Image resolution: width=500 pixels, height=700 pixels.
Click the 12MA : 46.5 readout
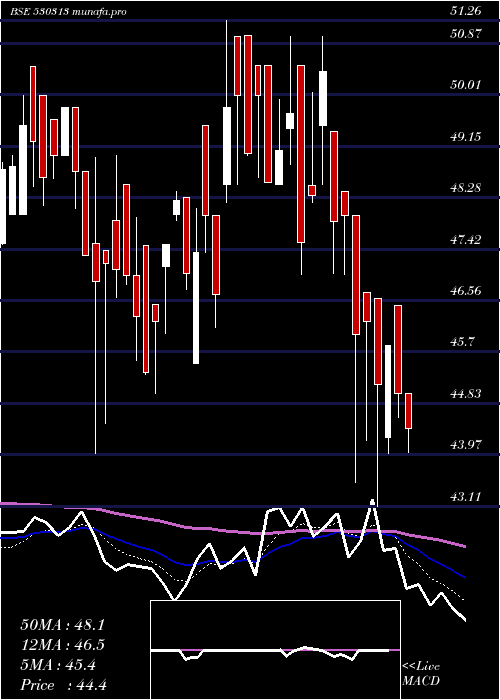coord(62,645)
